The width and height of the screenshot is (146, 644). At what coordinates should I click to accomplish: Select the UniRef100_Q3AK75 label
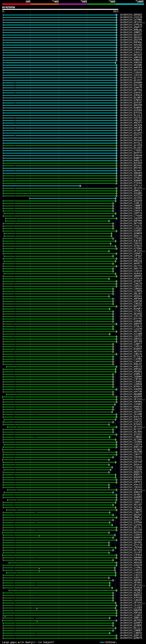click(131, 88)
